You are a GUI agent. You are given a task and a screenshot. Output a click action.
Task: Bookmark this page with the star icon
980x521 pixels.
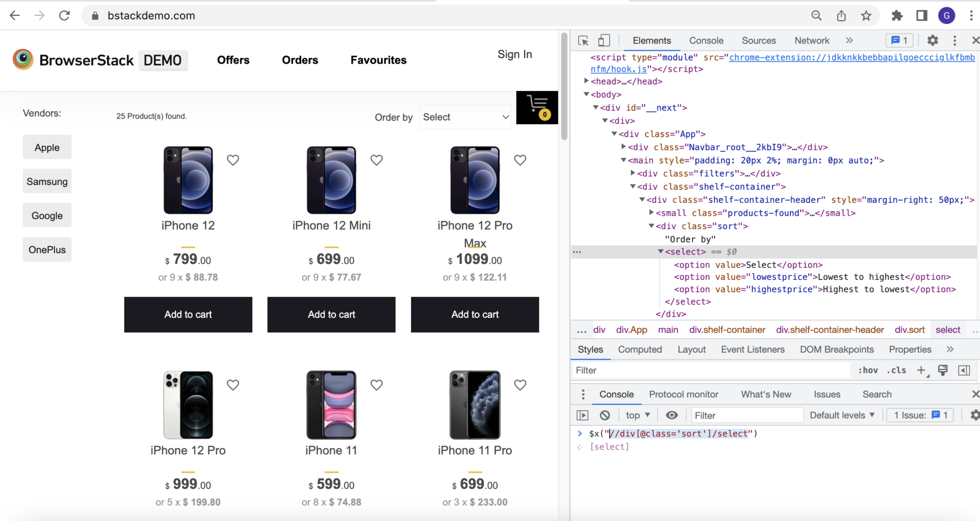tap(866, 16)
